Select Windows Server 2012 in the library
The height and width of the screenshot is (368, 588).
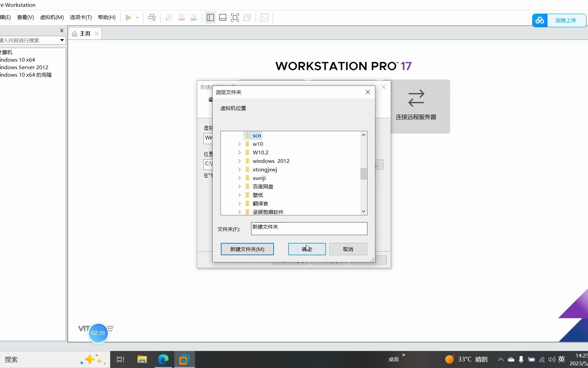[x=24, y=67]
